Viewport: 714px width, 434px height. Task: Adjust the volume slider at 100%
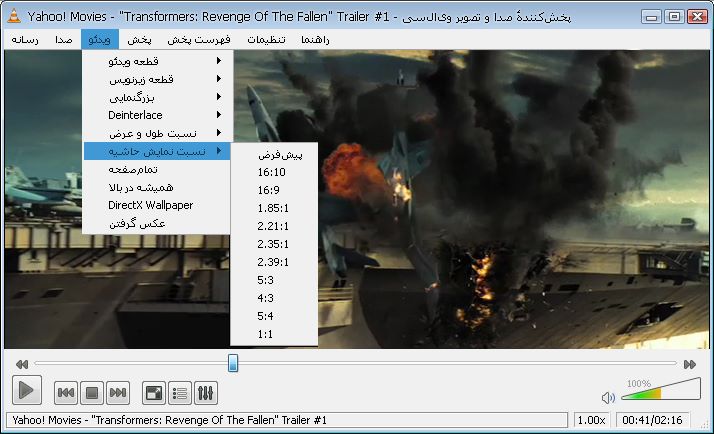click(661, 389)
